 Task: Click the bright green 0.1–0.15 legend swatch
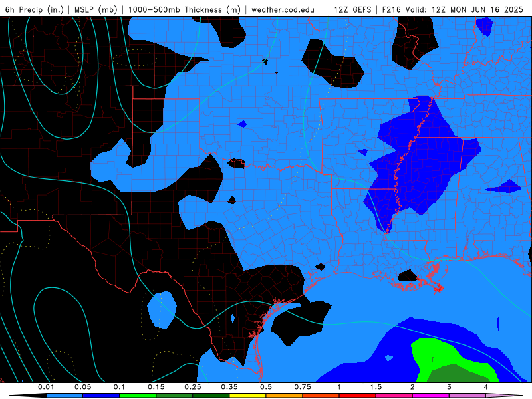point(138,396)
